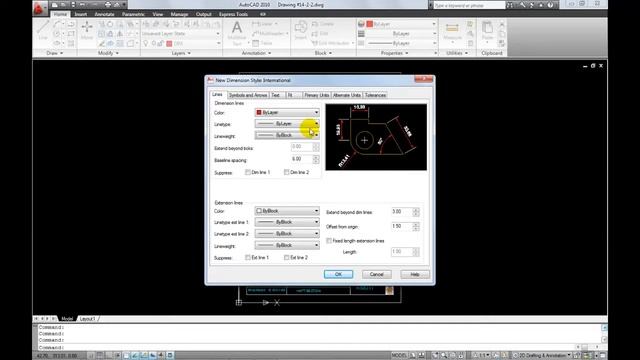Click the New file icon in quick access toolbar
Viewport: 640px width, 360px height.
55,5
